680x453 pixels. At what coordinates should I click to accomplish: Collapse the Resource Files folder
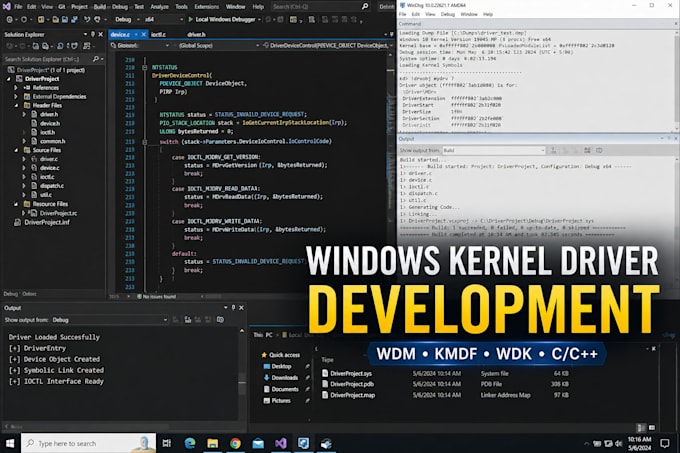pyautogui.click(x=16, y=204)
